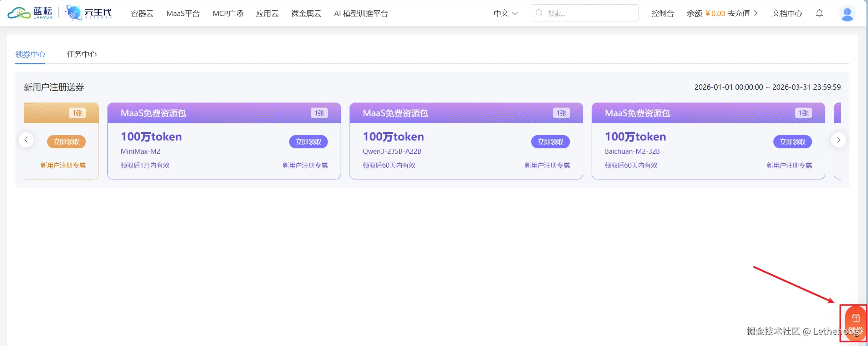Click the orange 新用户注册专属 label

(x=63, y=165)
